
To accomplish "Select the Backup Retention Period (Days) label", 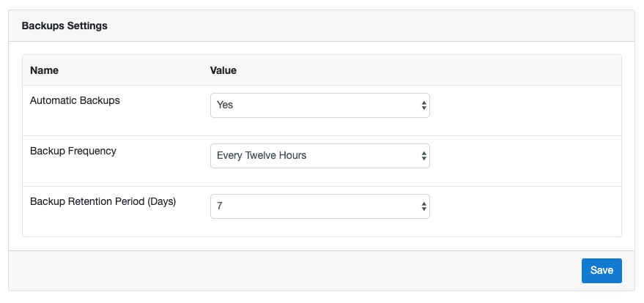I will [x=103, y=202].
